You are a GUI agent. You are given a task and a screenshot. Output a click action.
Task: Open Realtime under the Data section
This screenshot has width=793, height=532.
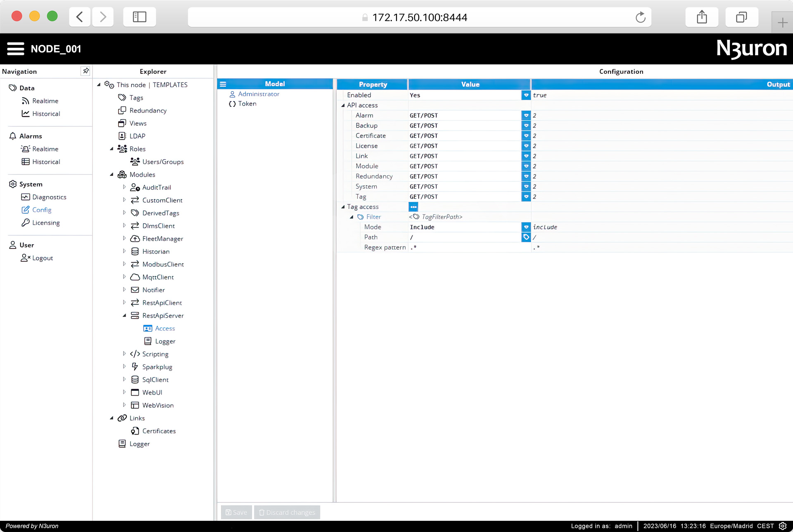coord(45,101)
